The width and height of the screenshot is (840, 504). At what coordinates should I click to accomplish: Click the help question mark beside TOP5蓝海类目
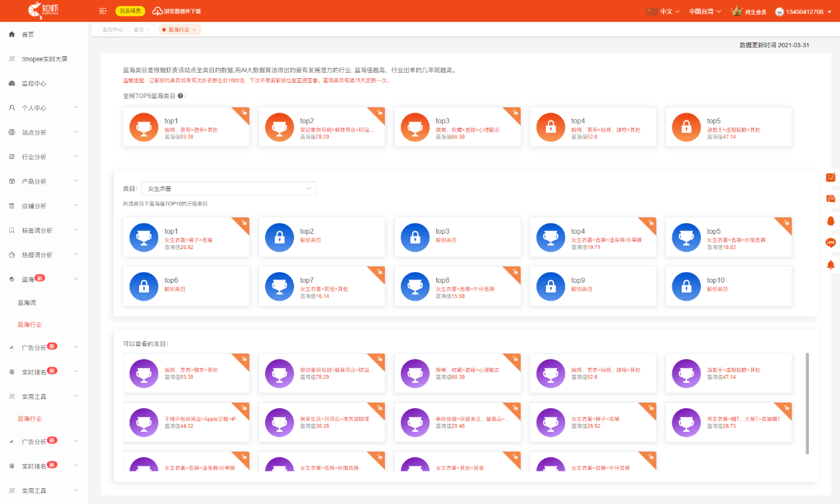click(x=180, y=96)
